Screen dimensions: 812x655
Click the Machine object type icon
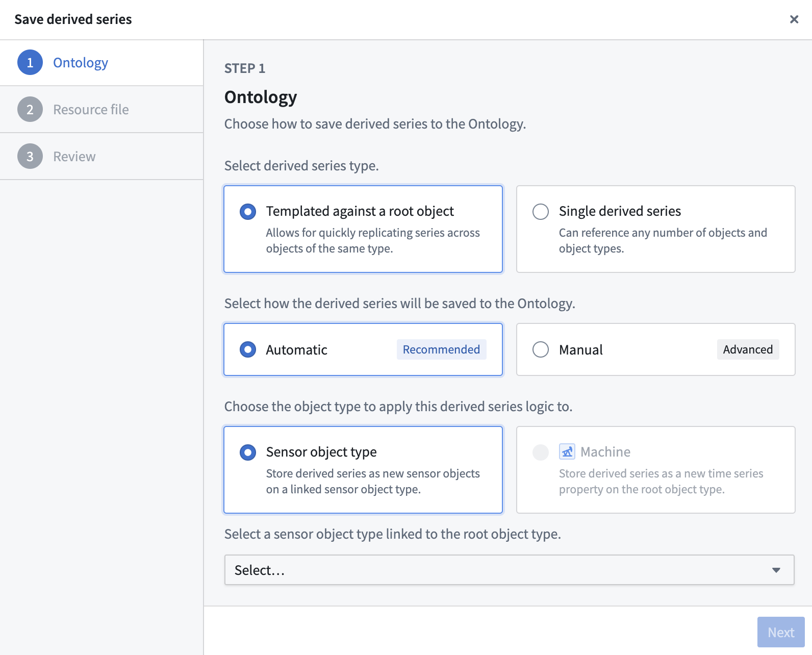567,452
